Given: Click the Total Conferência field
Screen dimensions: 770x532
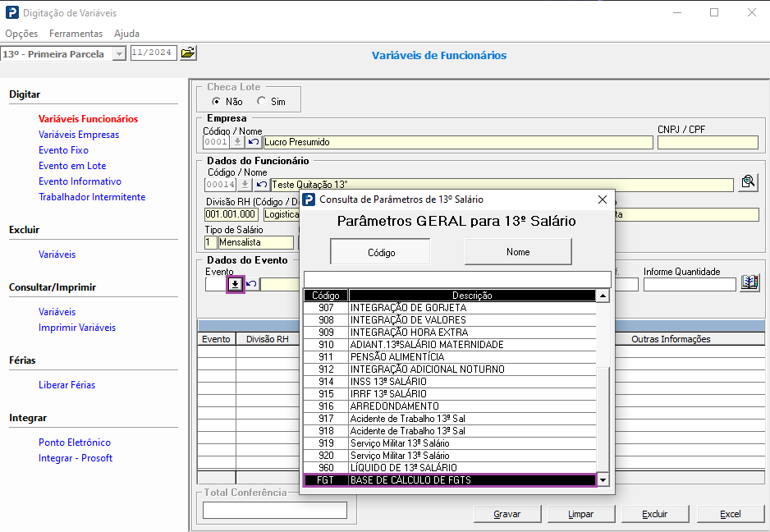Looking at the screenshot, I should click(x=275, y=511).
